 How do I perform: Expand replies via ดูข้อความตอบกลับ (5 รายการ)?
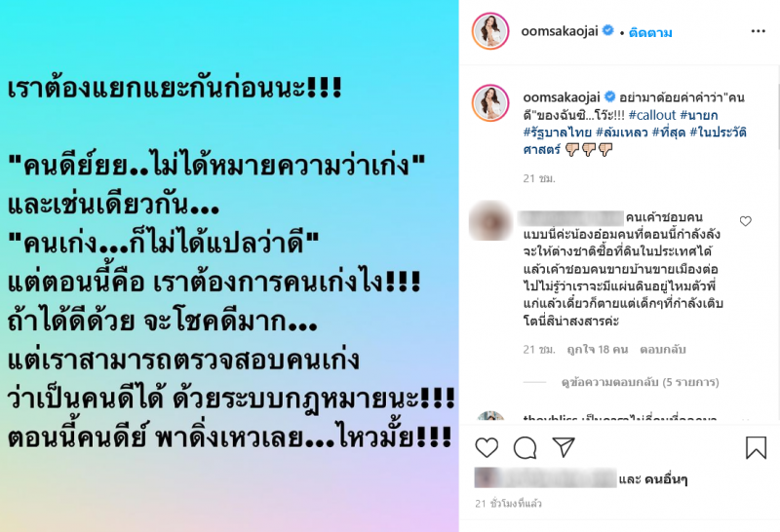tap(640, 382)
